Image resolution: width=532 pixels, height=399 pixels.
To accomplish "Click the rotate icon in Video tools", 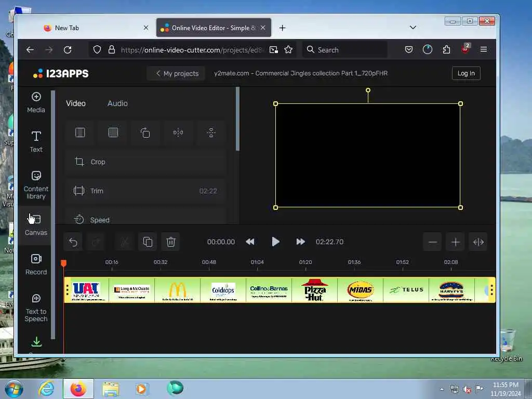I will pos(145,132).
